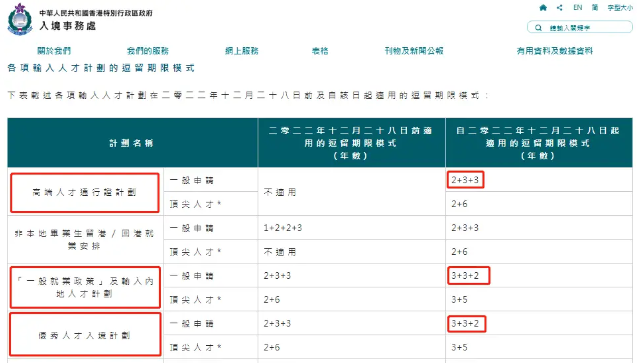
Task: Open the 我們的服務 menu
Action: tap(148, 51)
